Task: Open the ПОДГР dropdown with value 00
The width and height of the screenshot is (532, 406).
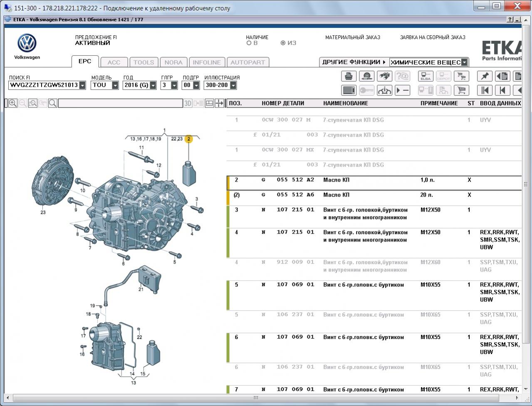Action: pos(196,85)
